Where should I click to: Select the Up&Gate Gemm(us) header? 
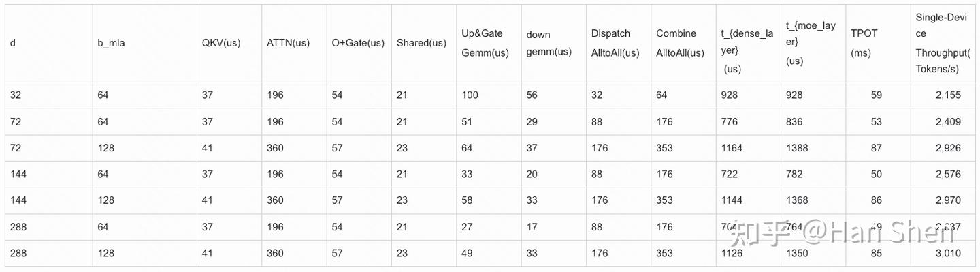pyautogui.click(x=485, y=43)
